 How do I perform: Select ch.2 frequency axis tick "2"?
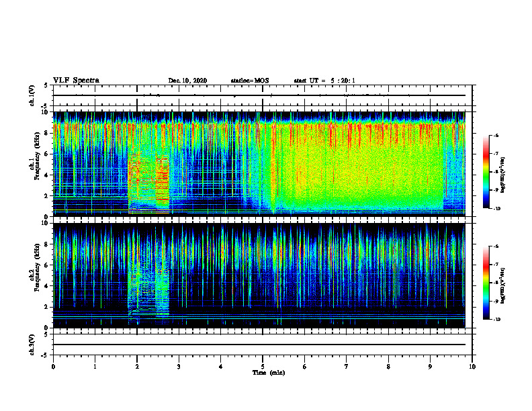click(47, 307)
